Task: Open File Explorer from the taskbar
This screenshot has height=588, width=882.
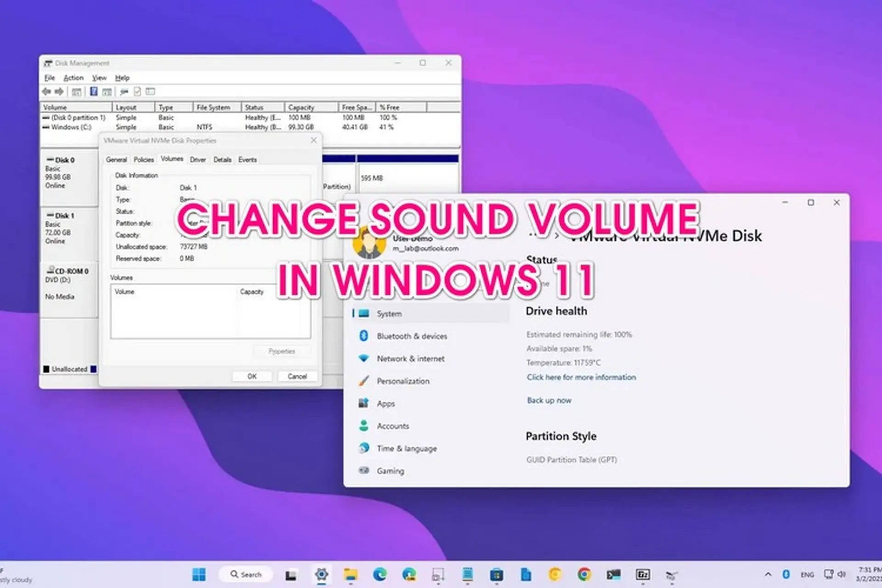Action: tap(351, 574)
